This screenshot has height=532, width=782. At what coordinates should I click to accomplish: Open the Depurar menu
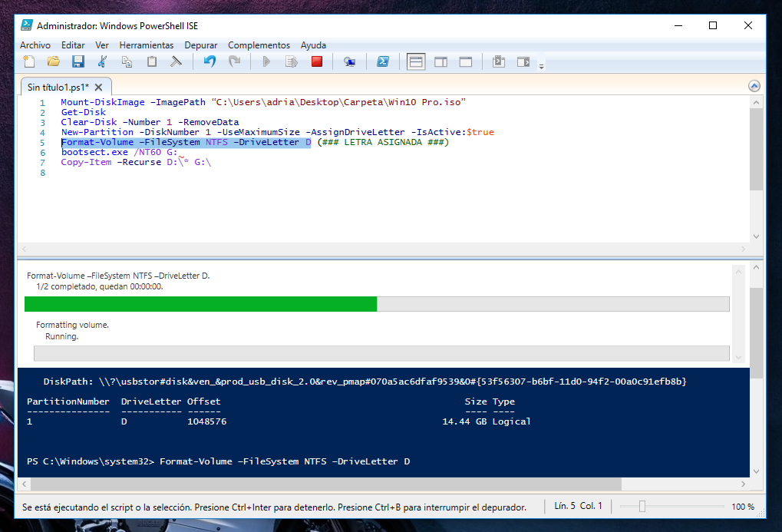pyautogui.click(x=200, y=45)
